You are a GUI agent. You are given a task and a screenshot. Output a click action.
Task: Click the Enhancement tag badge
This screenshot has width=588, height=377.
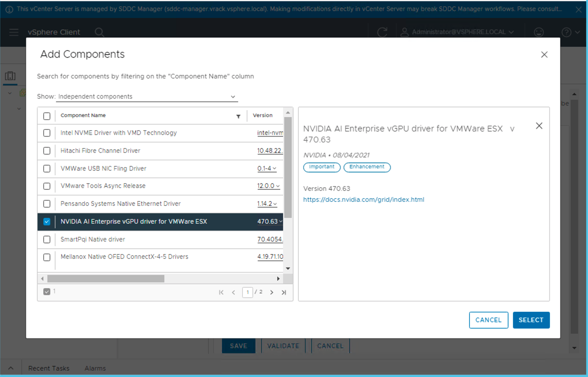pyautogui.click(x=367, y=167)
